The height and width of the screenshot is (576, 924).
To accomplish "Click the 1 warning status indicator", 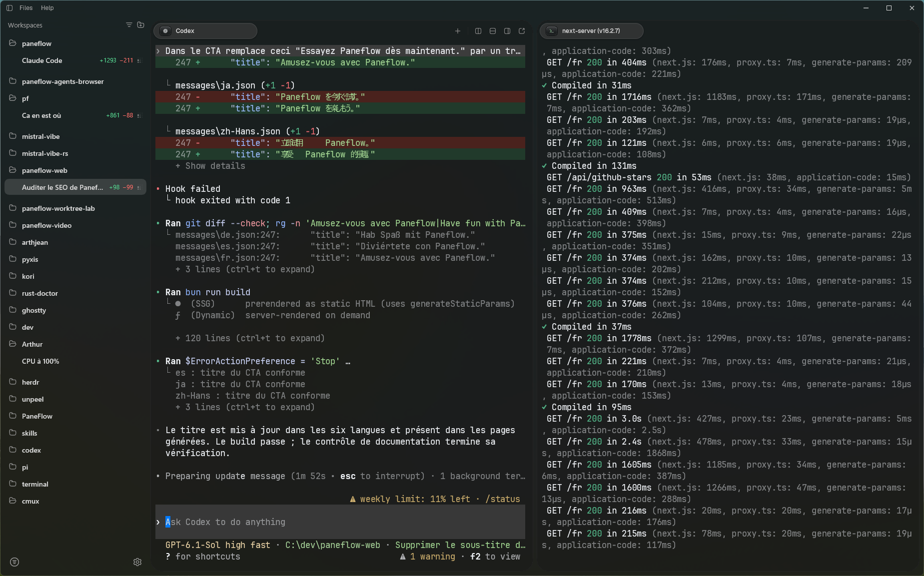I will click(x=427, y=557).
